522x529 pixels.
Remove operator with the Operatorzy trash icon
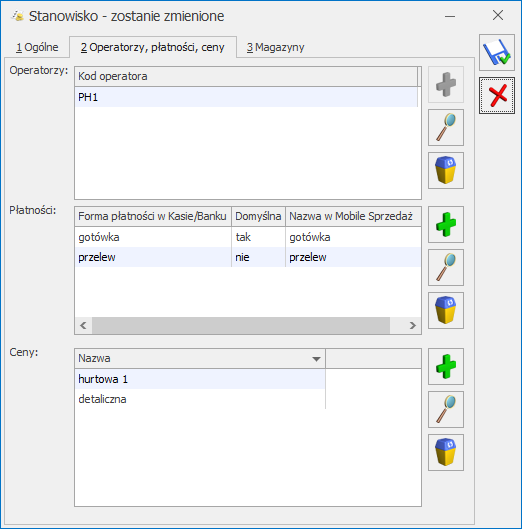coord(446,170)
